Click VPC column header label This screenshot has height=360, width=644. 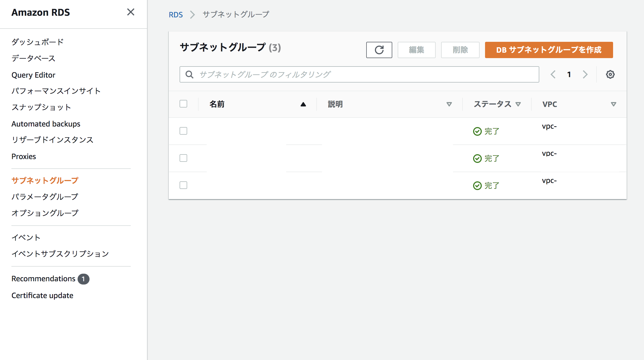550,104
